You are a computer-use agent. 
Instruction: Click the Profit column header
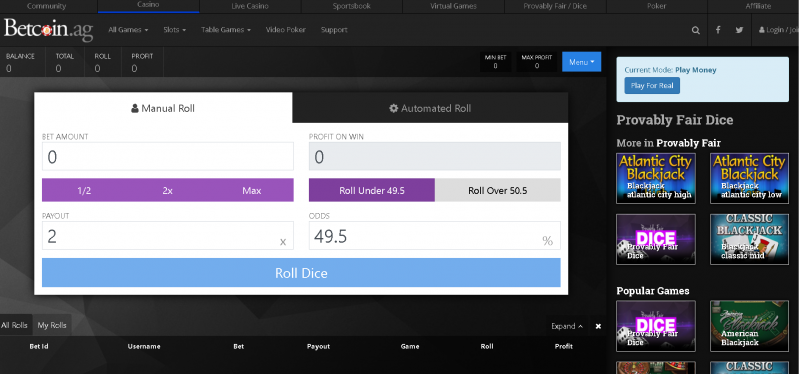point(564,346)
